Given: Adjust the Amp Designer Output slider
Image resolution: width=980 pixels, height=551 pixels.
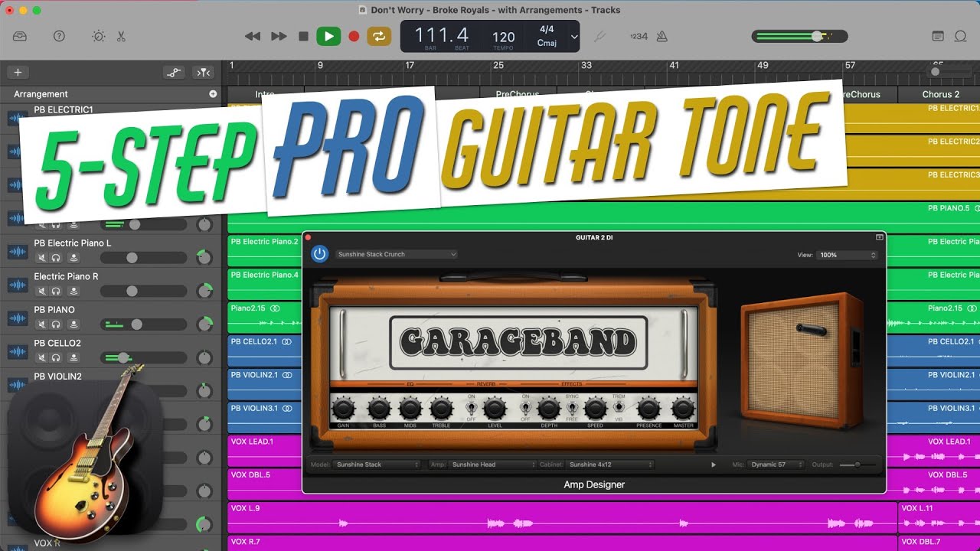Looking at the screenshot, I should pos(857,465).
